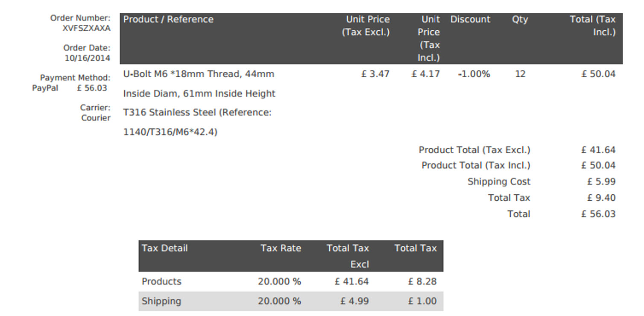Click the product reference 1140/T316/M6*42.4 line

[x=170, y=132]
